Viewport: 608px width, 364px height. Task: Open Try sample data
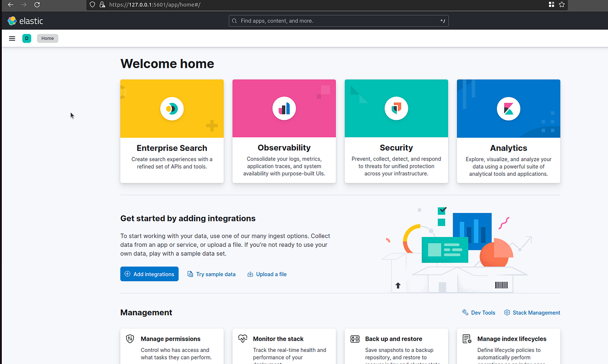tap(211, 274)
